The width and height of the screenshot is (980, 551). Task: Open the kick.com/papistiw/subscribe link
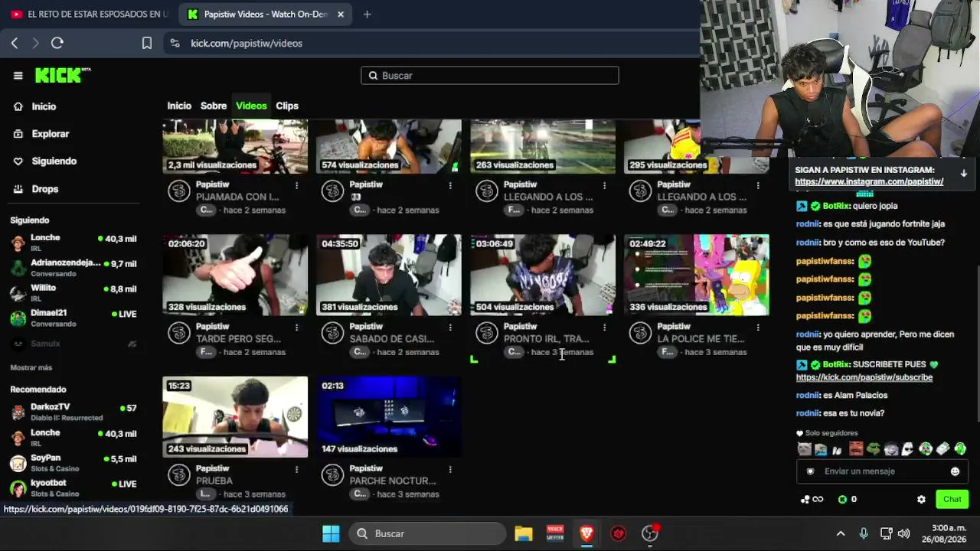(864, 377)
